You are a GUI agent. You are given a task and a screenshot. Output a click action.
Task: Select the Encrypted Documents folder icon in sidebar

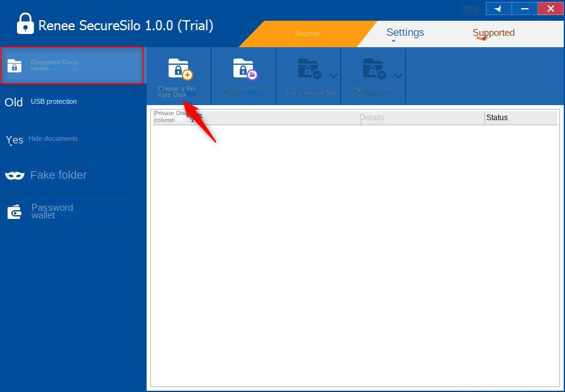coord(14,65)
